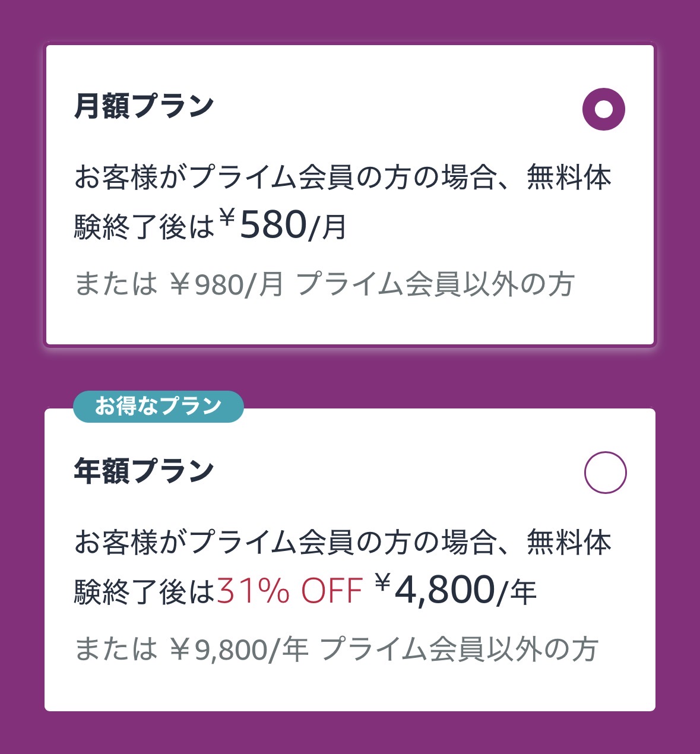Tap the ¥4,800/年 price
The width and height of the screenshot is (700, 754).
coord(455,590)
